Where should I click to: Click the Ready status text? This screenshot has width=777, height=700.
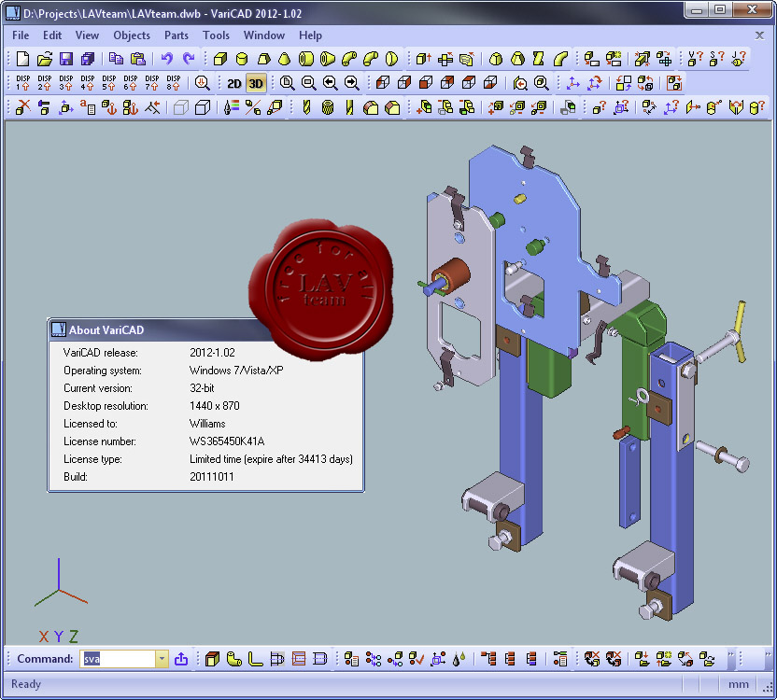coord(26,684)
